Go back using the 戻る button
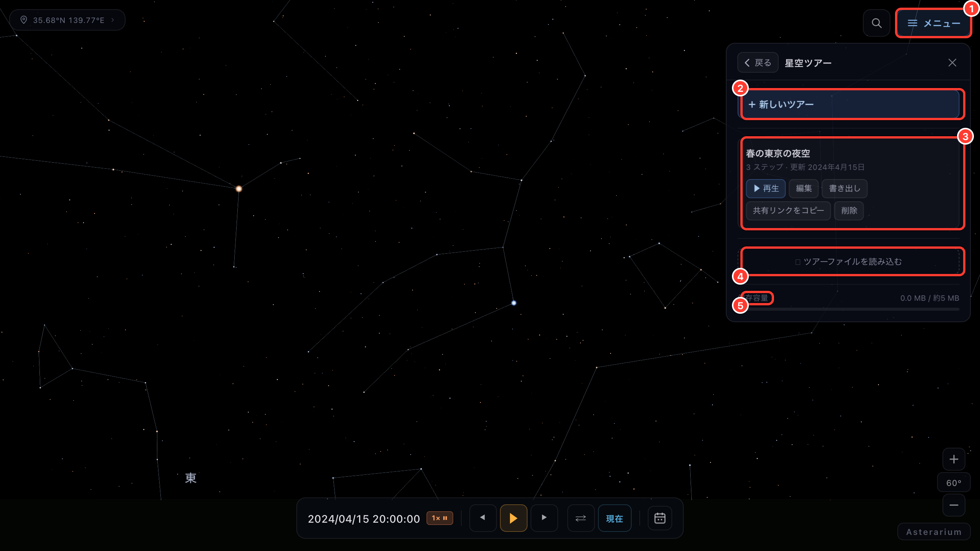 758,63
